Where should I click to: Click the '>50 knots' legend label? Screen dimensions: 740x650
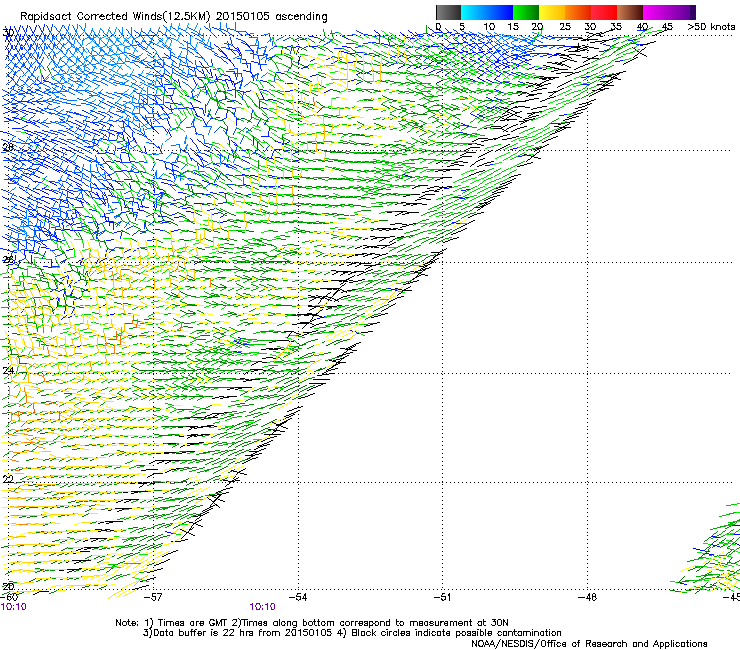[x=711, y=26]
